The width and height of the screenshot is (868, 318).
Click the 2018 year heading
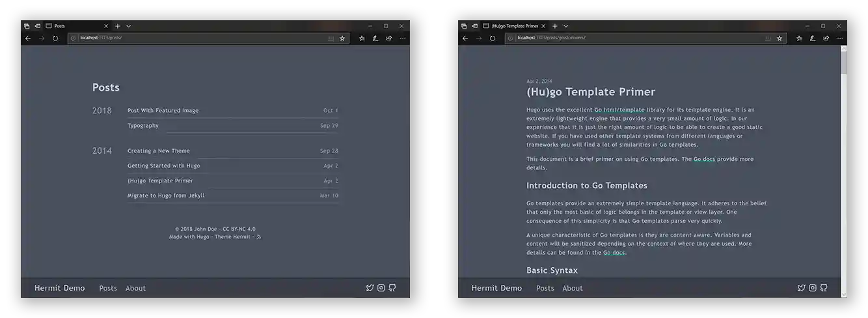(102, 111)
